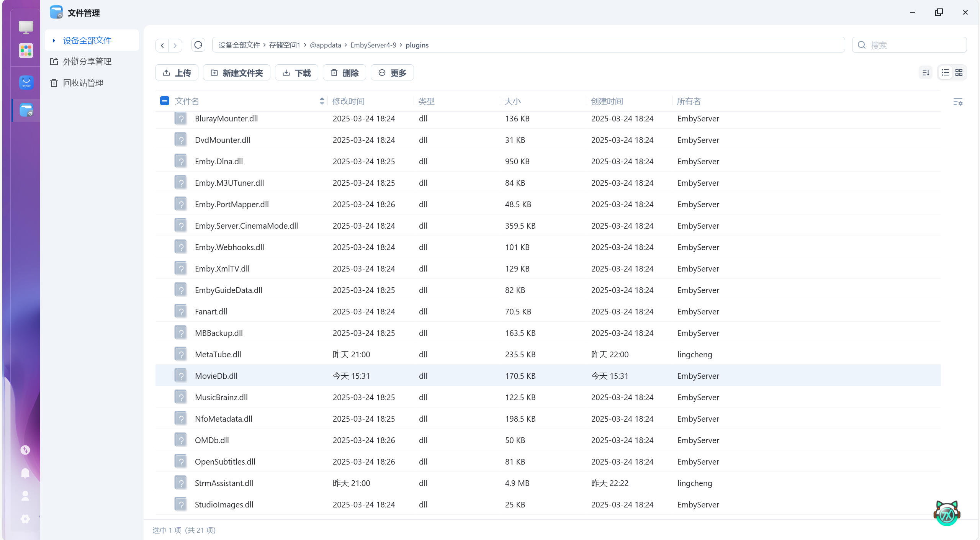Navigate to 存储空间1 in the breadcrumb
Screen dimensions: 980x540
click(x=285, y=45)
